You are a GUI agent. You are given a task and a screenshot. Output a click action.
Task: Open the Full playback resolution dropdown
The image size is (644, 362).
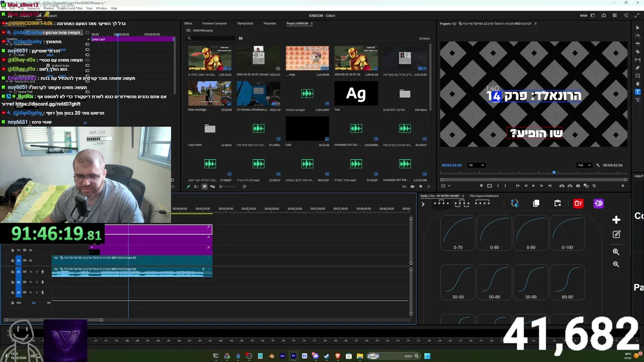[584, 165]
